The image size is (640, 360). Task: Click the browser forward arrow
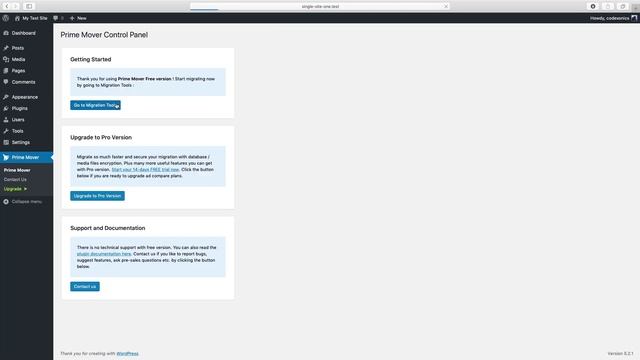[x=16, y=6]
